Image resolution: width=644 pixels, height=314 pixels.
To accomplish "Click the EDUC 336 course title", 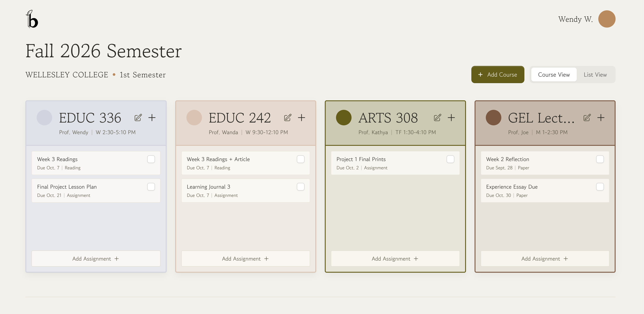I will click(x=90, y=118).
